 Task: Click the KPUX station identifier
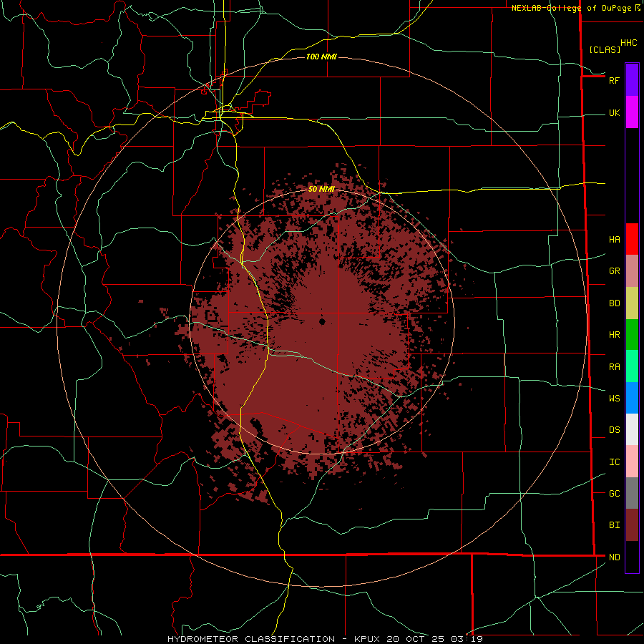[367, 639]
